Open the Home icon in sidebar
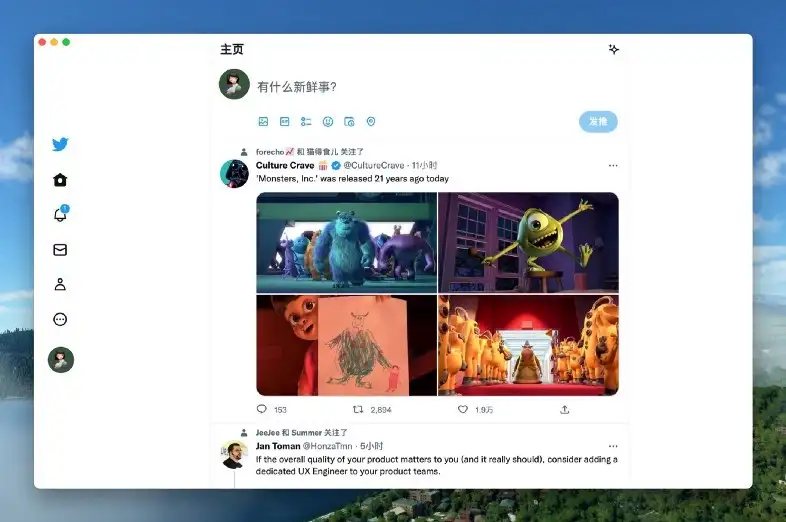This screenshot has width=786, height=522. (60, 180)
